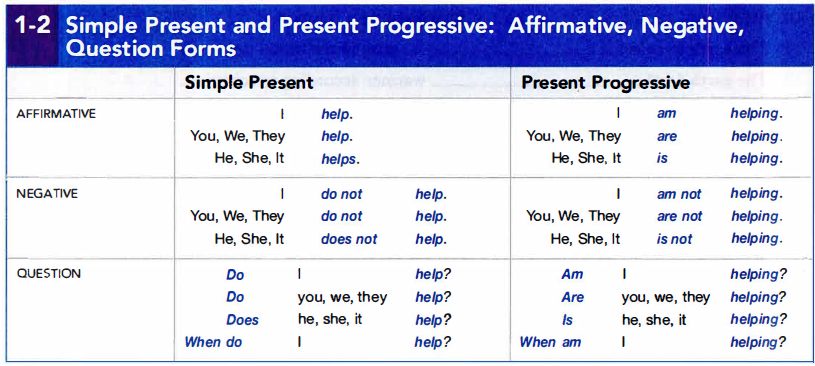Click the 1-2 chart number box
Screen dimensions: 815x366
coord(32,36)
